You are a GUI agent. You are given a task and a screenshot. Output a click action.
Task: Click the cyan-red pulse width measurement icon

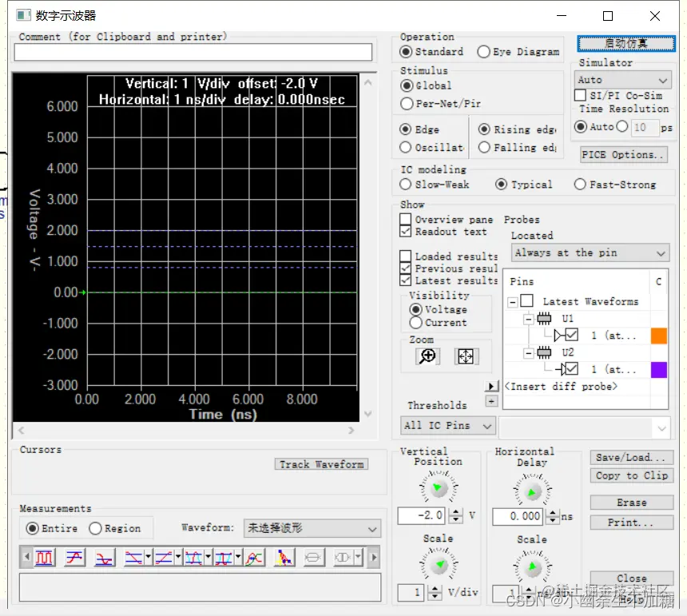(x=193, y=558)
